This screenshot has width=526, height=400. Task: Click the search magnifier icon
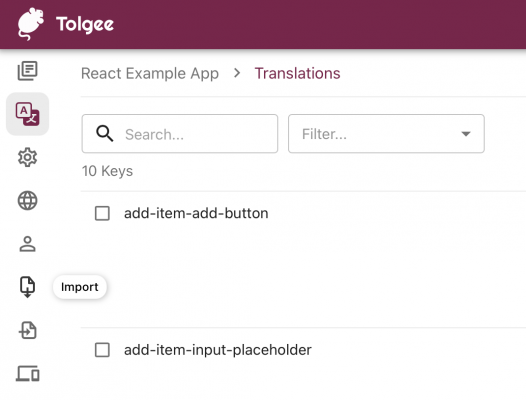tap(105, 134)
